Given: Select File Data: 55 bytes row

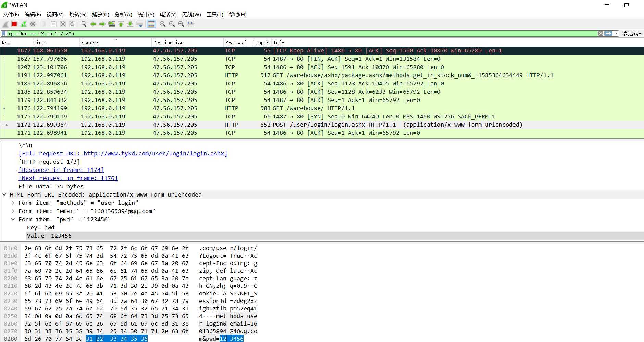Looking at the screenshot, I should click(322, 186).
